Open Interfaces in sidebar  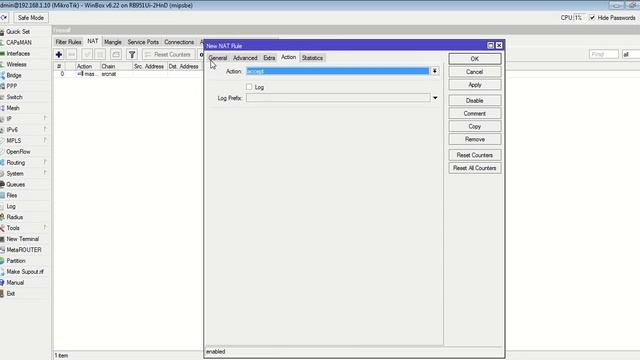(x=18, y=53)
